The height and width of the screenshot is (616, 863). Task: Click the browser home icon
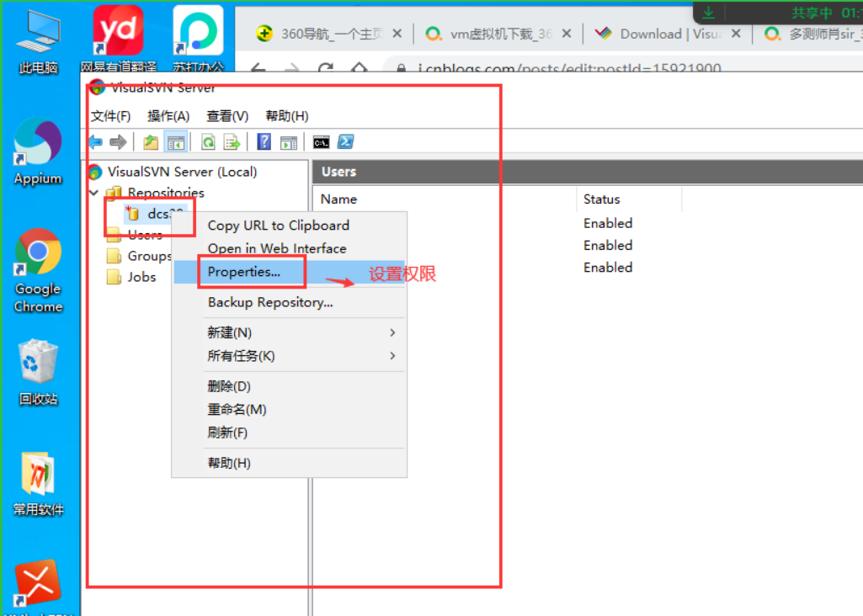point(360,68)
